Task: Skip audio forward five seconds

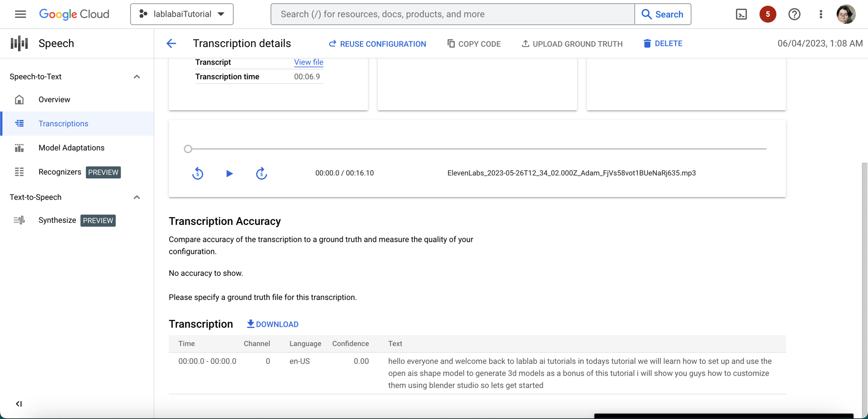Action: point(261,173)
